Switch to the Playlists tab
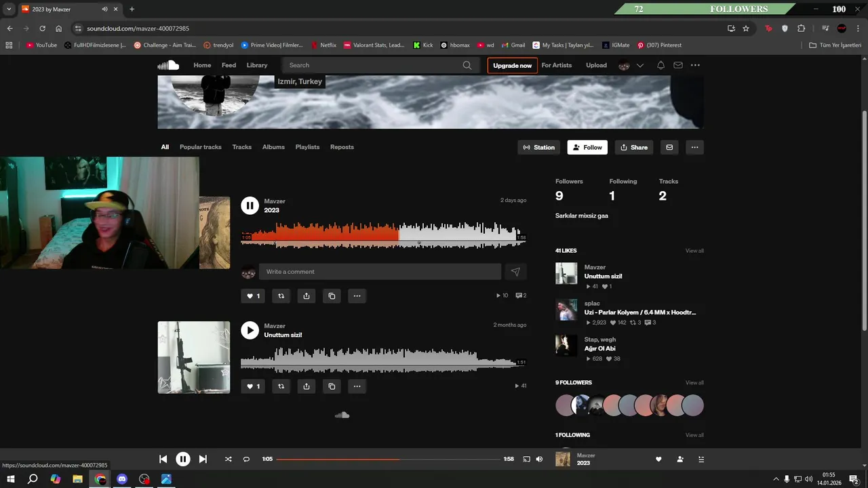 pos(307,147)
